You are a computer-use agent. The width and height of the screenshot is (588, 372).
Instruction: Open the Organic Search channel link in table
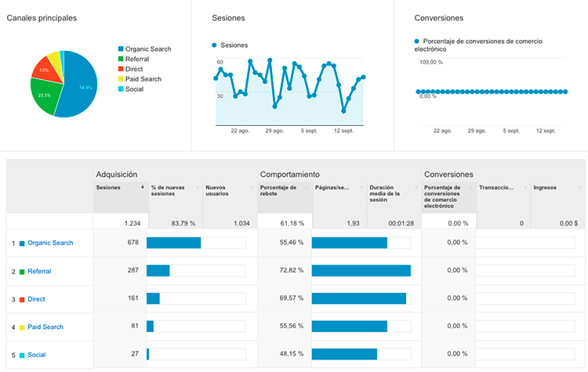point(51,244)
